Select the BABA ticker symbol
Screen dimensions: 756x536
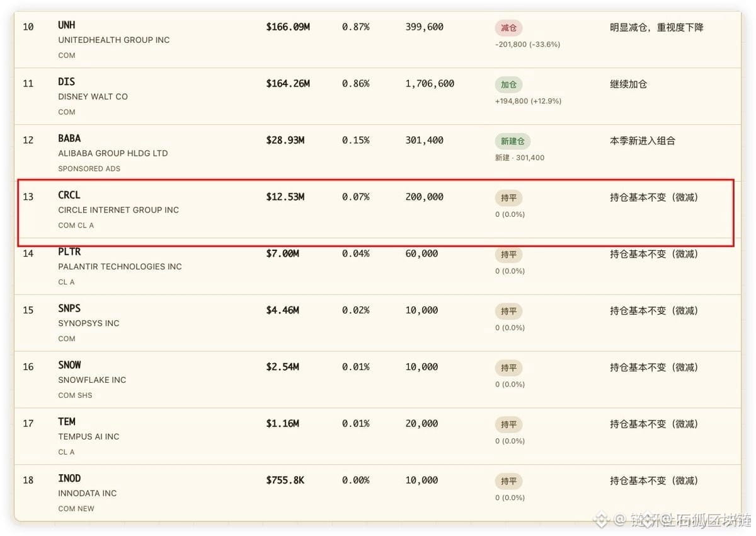pos(69,139)
